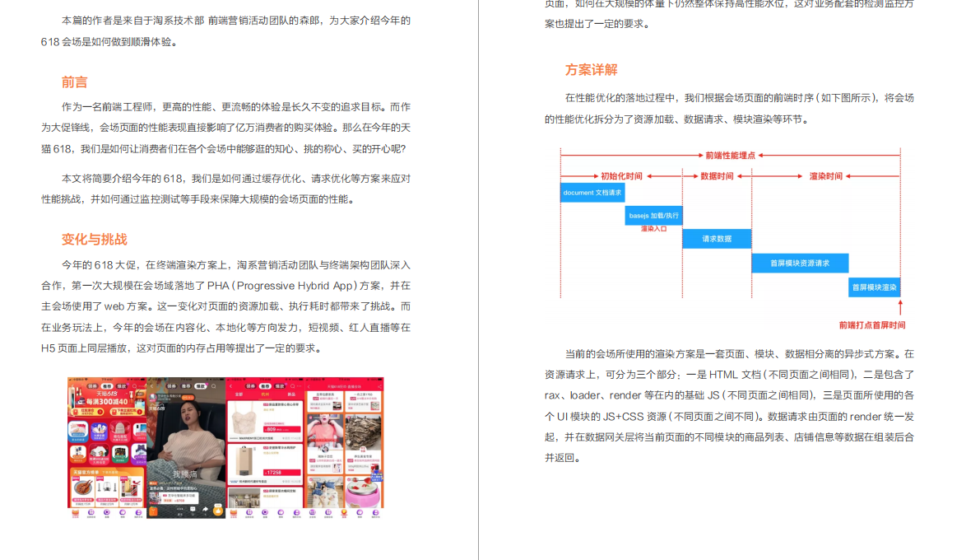Image resolution: width=980 pixels, height=560 pixels.
Task: Click the "前言" section heading
Action: point(74,82)
